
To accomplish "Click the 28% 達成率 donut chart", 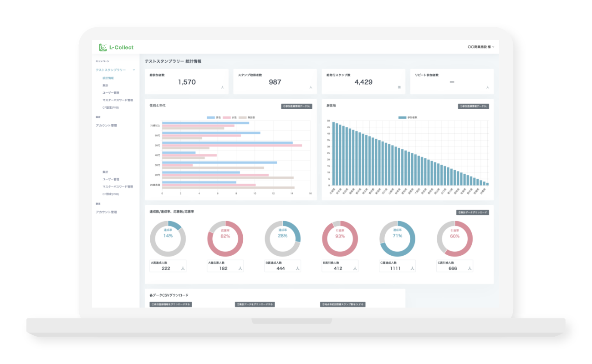I will click(283, 239).
